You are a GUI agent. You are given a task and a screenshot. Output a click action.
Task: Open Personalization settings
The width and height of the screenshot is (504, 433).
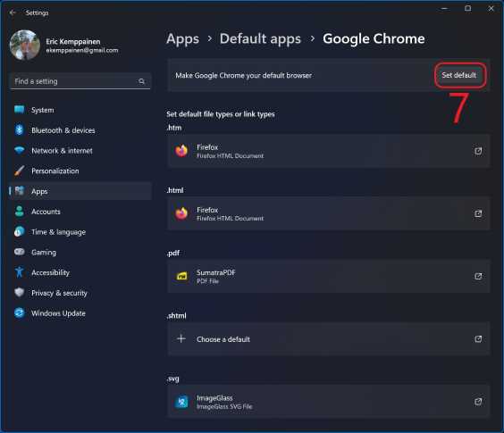coord(80,171)
